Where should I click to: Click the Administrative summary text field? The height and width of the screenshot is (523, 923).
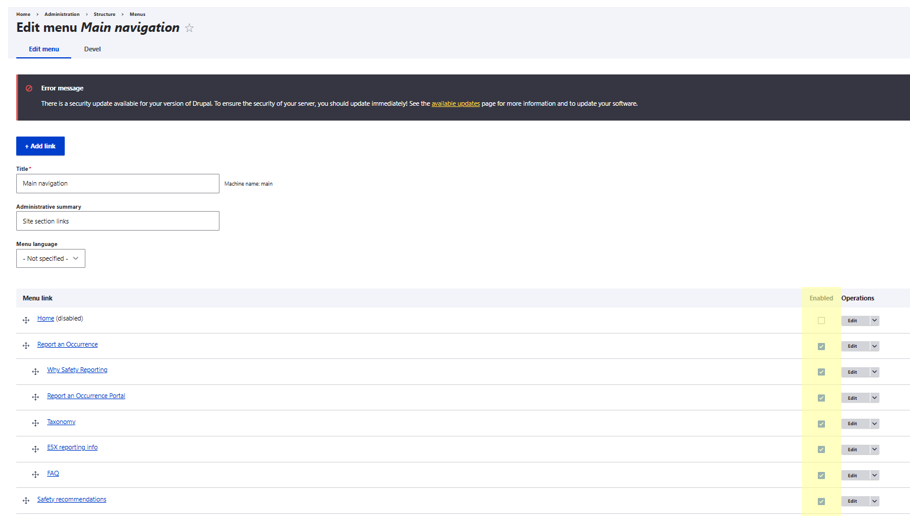pos(118,221)
